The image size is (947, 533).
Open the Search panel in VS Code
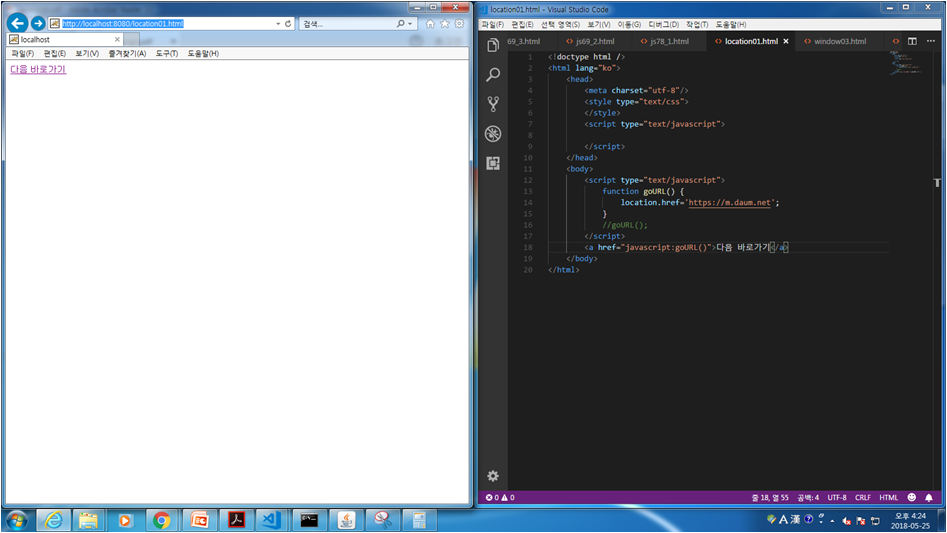(x=493, y=74)
